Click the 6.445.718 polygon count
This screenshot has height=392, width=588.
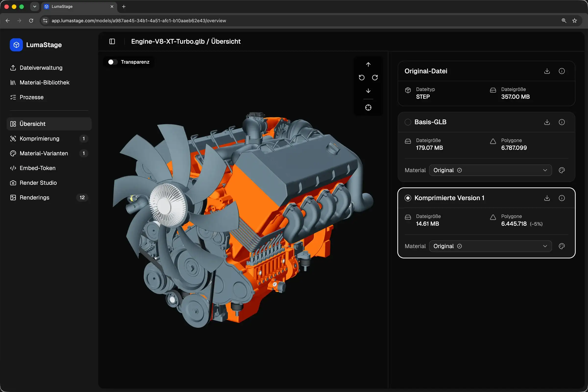coord(514,224)
